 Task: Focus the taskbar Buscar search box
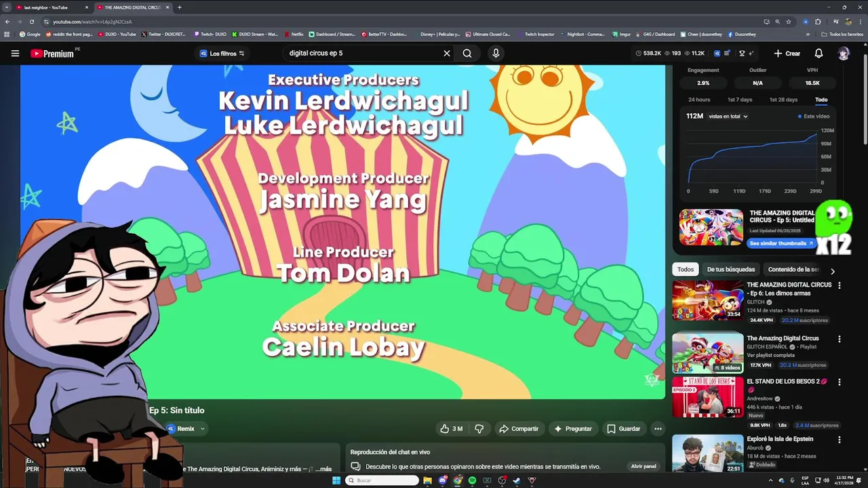pos(382,481)
